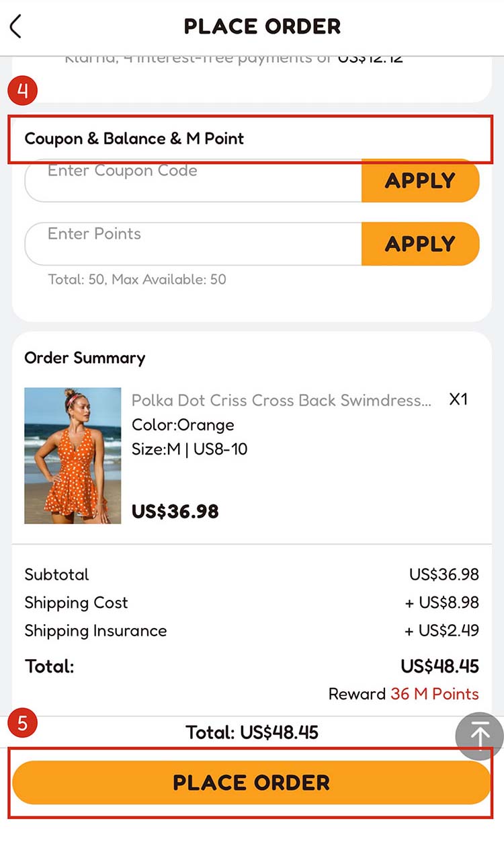504x846 pixels.
Task: Click the Order Summary heading
Action: (85, 358)
